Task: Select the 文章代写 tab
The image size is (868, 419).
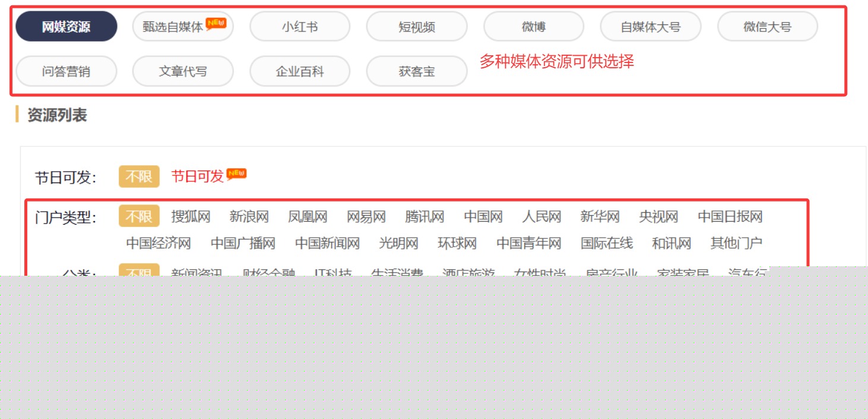Action: point(183,71)
